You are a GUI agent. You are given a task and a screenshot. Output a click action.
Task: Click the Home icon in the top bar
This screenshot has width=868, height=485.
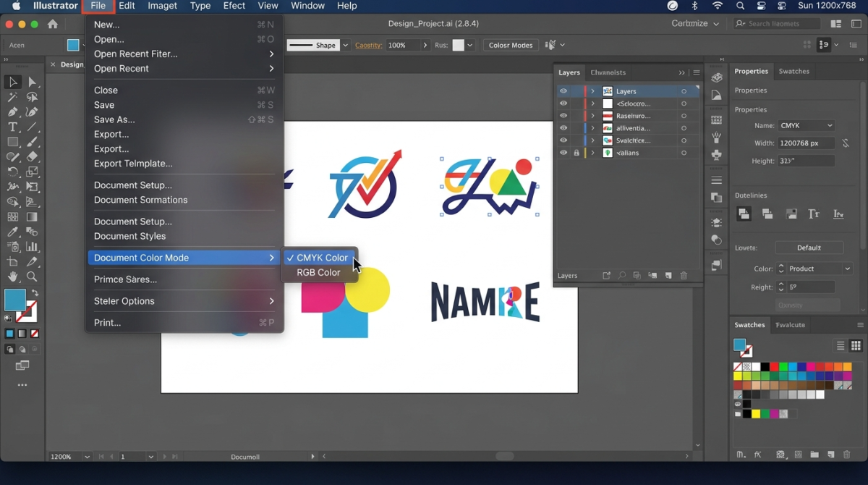[x=52, y=24]
